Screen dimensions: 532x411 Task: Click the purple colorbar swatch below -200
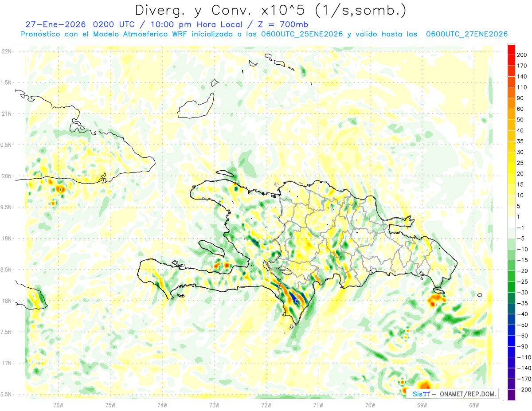(x=511, y=395)
